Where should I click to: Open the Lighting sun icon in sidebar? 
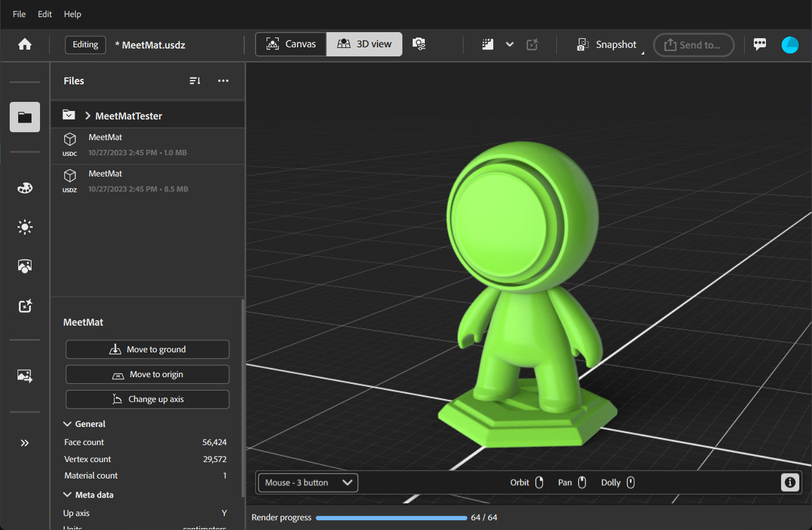coord(25,227)
